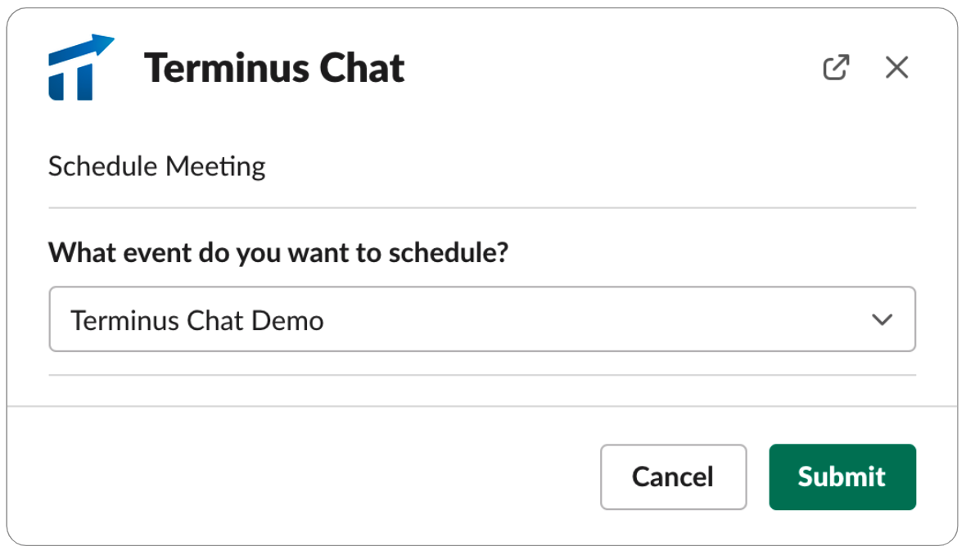Click the downward caret in event selector
This screenshot has height=560, width=975.
[x=882, y=319]
